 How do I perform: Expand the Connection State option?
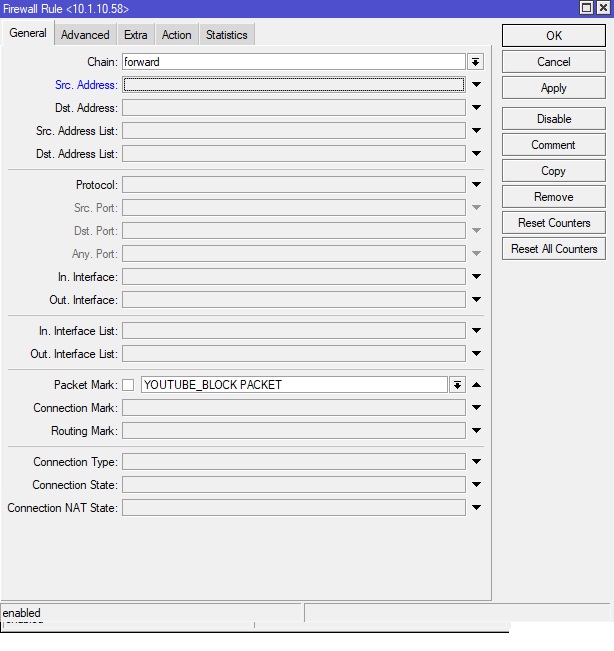point(477,485)
